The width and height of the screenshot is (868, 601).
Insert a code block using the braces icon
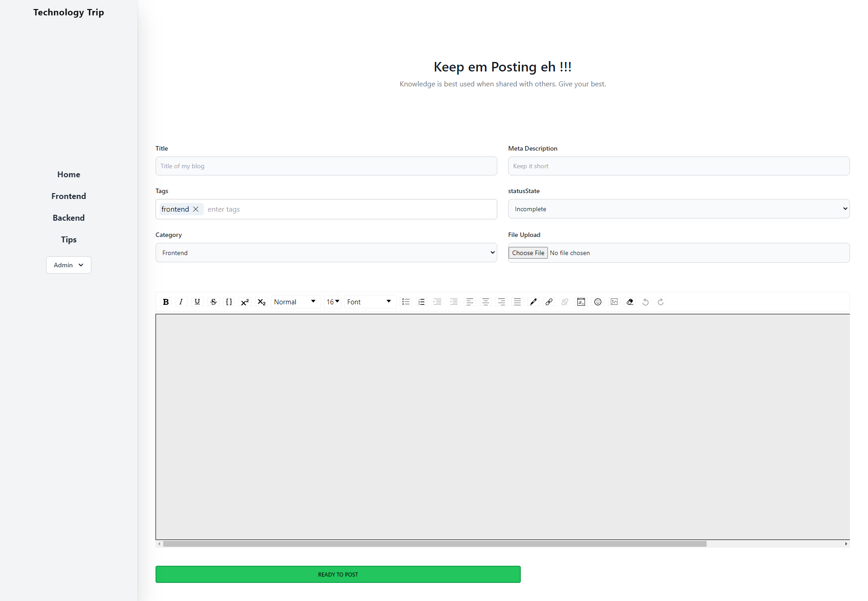[229, 302]
